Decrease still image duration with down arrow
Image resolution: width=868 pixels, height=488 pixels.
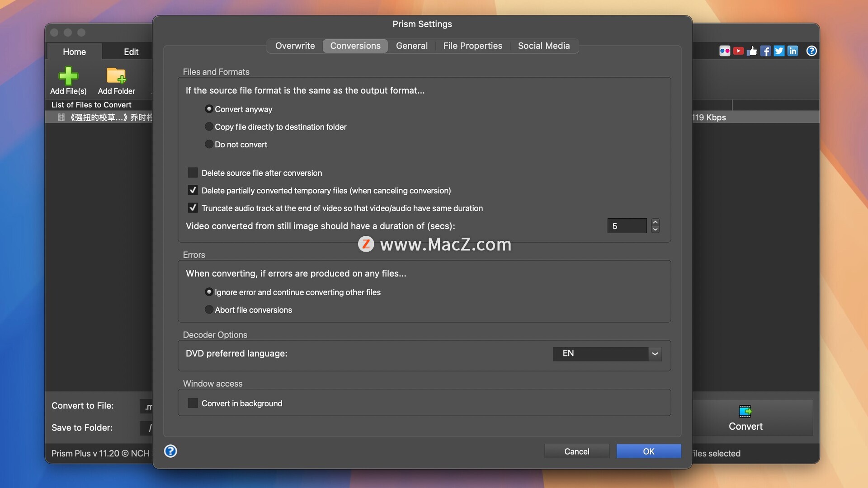655,229
